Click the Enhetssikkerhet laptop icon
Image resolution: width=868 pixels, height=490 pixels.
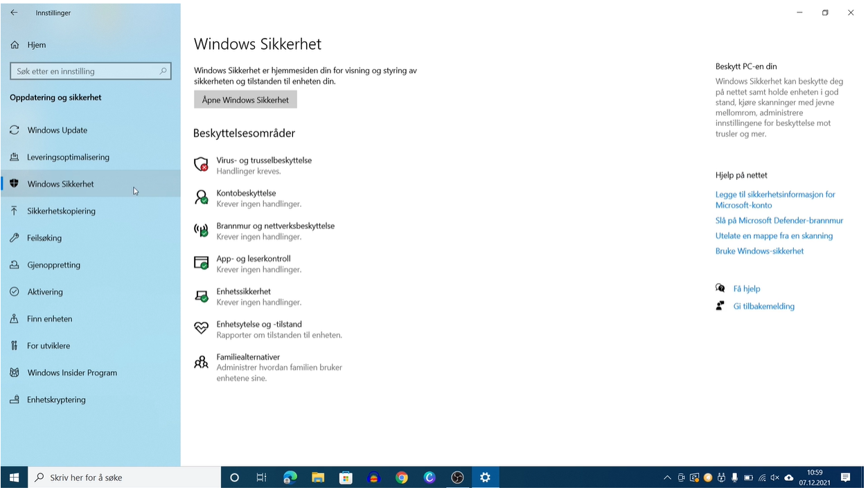pyautogui.click(x=201, y=296)
